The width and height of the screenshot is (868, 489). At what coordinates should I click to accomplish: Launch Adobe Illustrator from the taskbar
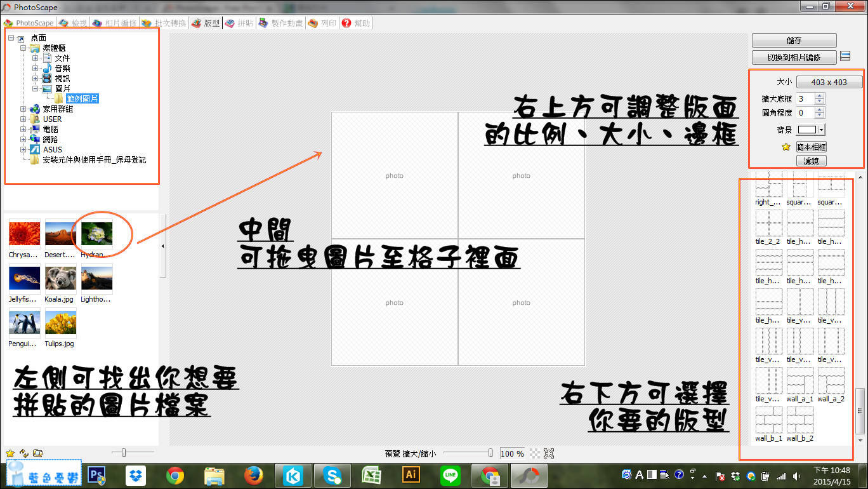coord(410,475)
